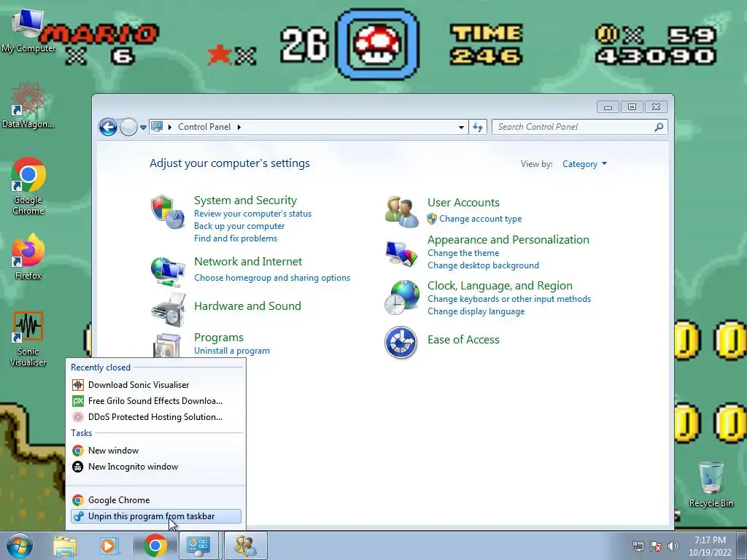
Task: Click Uninstall a program link
Action: click(231, 351)
